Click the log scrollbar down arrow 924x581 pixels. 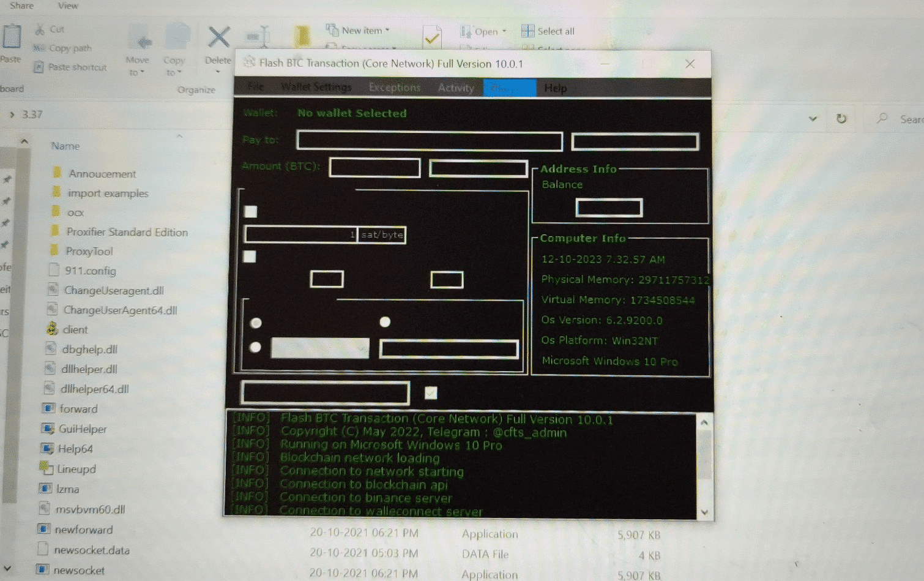pos(704,512)
